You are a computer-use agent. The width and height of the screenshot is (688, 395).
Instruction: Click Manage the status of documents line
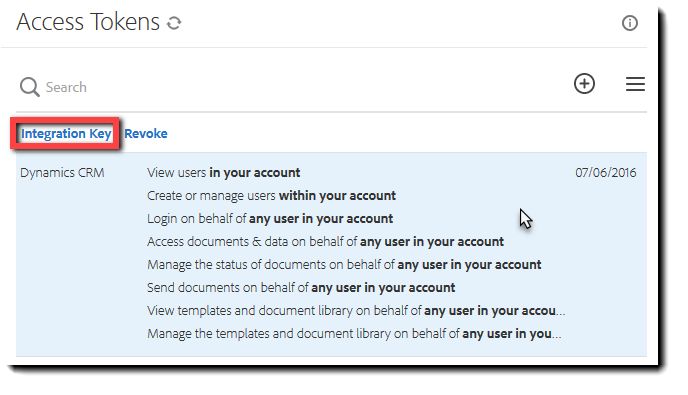[x=344, y=265]
